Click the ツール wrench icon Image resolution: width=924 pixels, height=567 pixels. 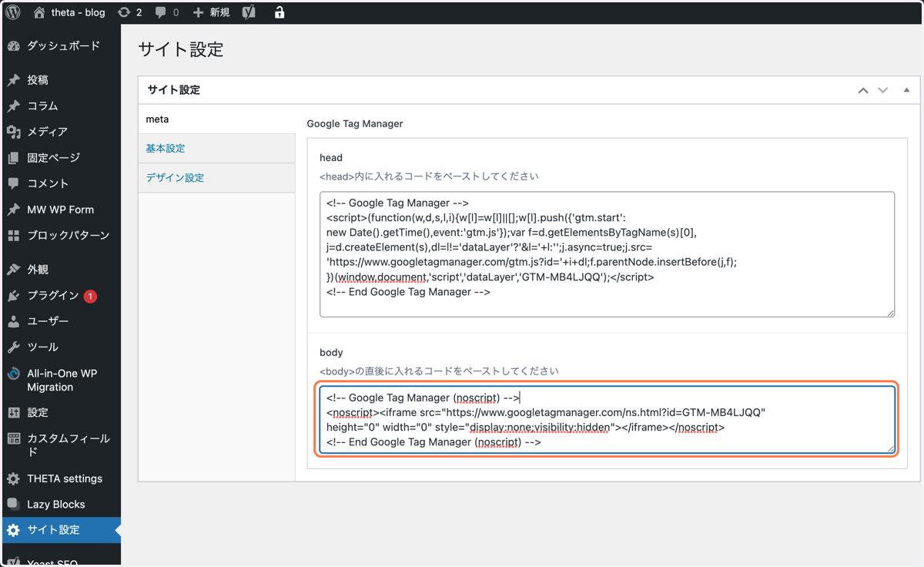(13, 347)
